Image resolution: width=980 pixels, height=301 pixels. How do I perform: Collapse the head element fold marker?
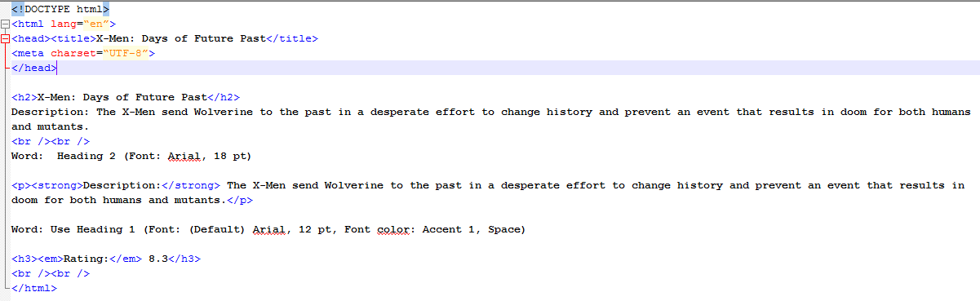(5, 38)
